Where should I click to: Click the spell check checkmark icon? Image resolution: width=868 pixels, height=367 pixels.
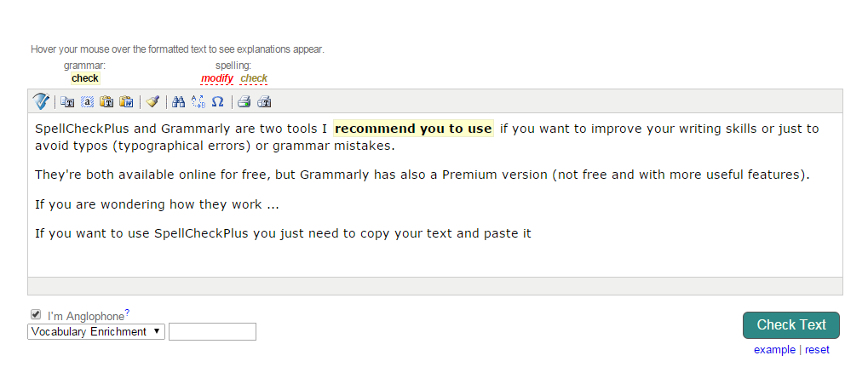pos(41,101)
